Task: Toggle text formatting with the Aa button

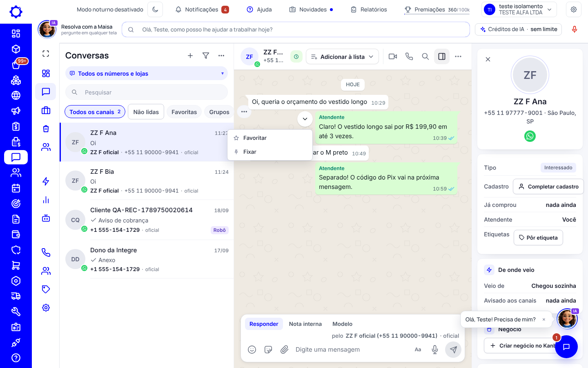Action: pos(418,350)
